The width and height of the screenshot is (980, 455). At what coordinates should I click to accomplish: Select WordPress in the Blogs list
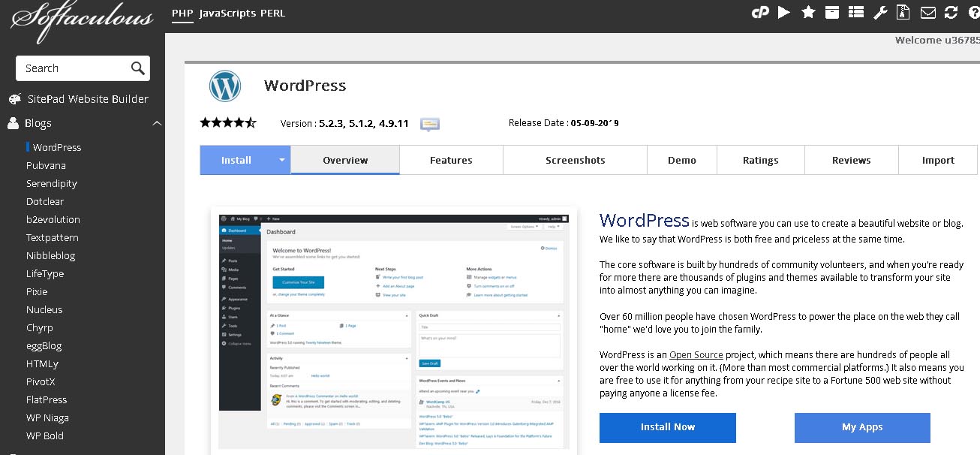pos(57,148)
